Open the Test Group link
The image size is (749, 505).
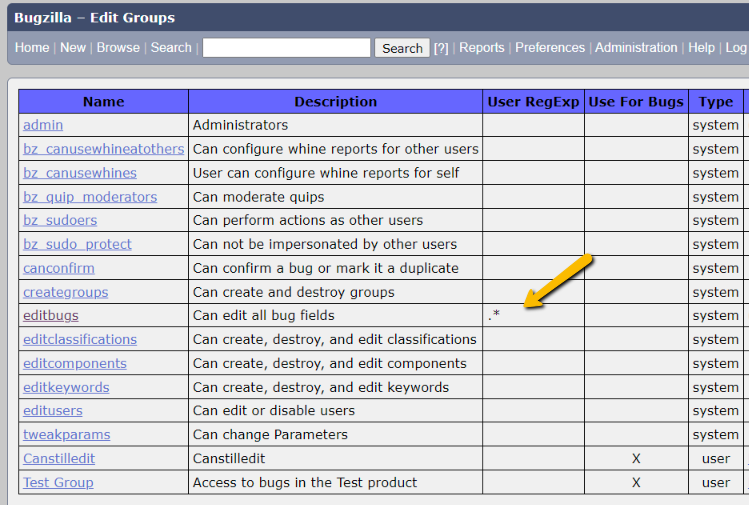tap(58, 483)
